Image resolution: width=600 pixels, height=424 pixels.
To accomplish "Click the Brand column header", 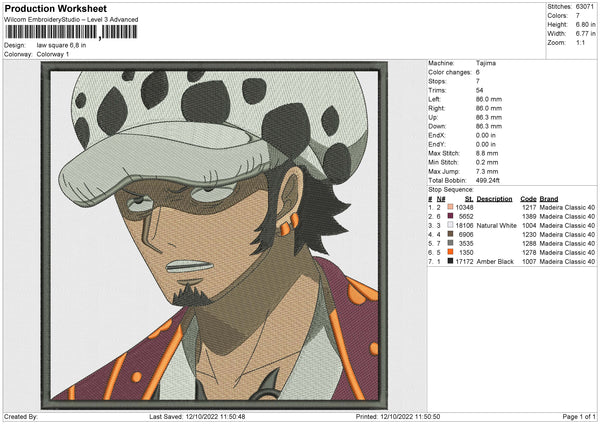I will point(549,199).
